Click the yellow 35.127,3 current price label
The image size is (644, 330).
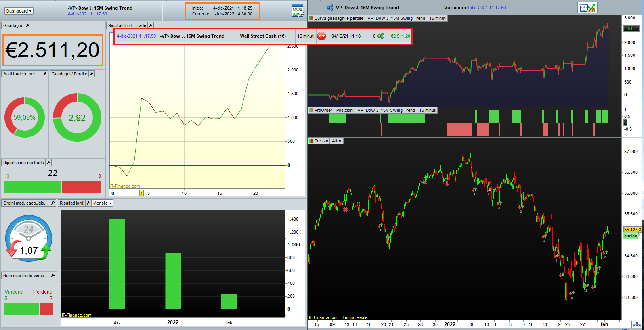632,230
